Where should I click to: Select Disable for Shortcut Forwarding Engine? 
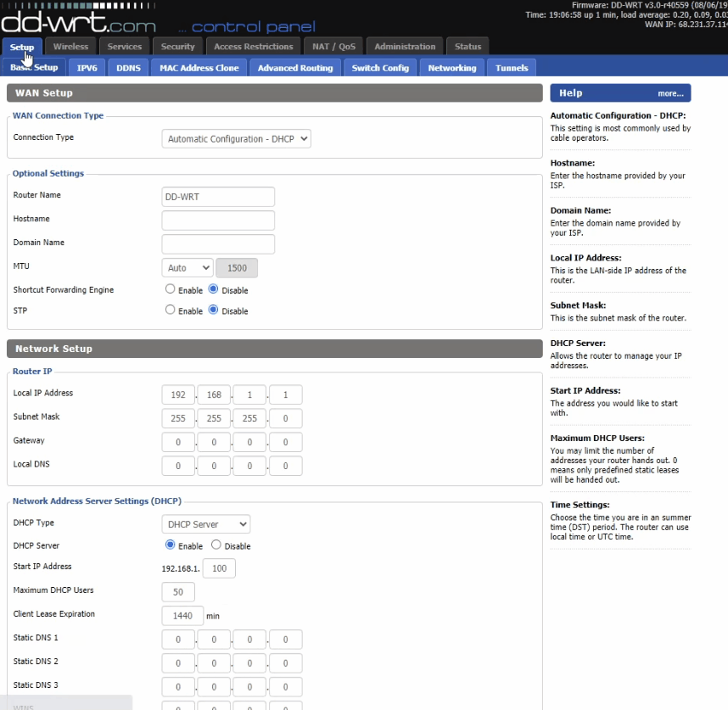click(213, 289)
